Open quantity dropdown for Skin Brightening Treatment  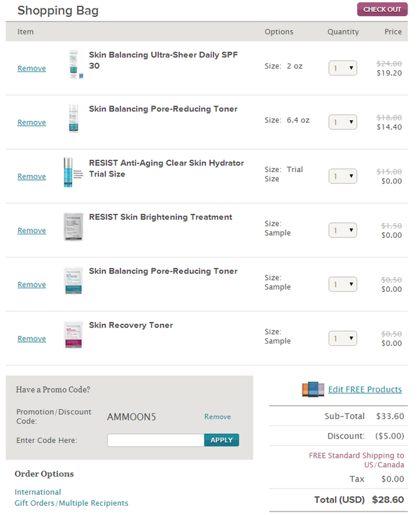click(x=343, y=230)
